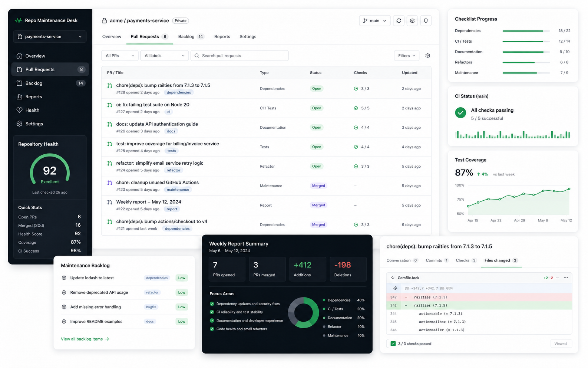Click magnifier icon in pull request search

197,56
